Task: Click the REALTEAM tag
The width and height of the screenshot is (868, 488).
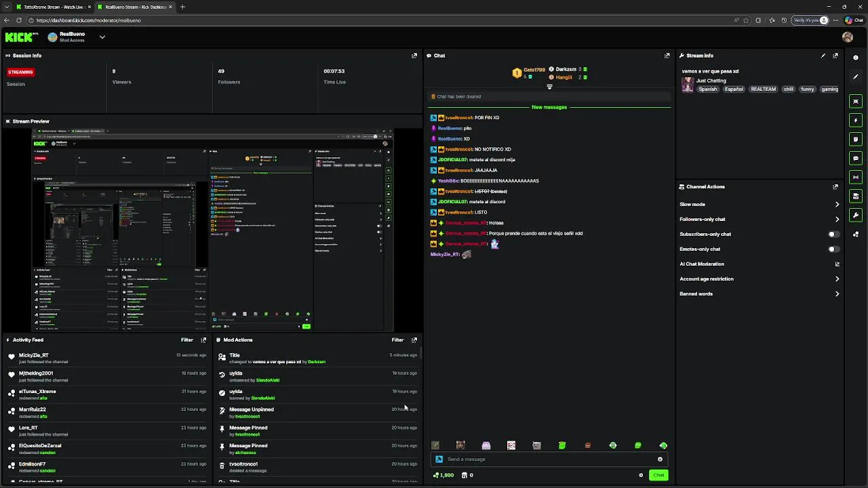Action: (763, 89)
